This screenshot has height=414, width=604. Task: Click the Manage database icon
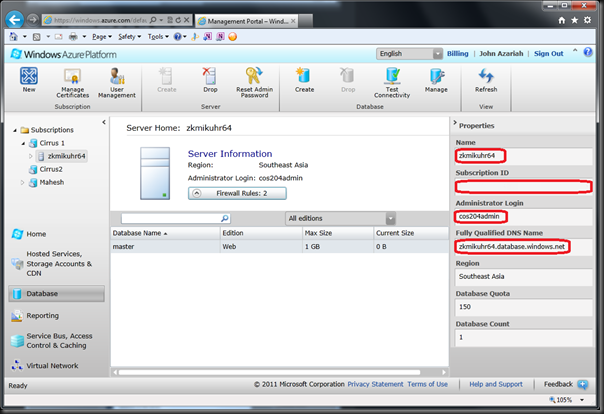click(436, 76)
